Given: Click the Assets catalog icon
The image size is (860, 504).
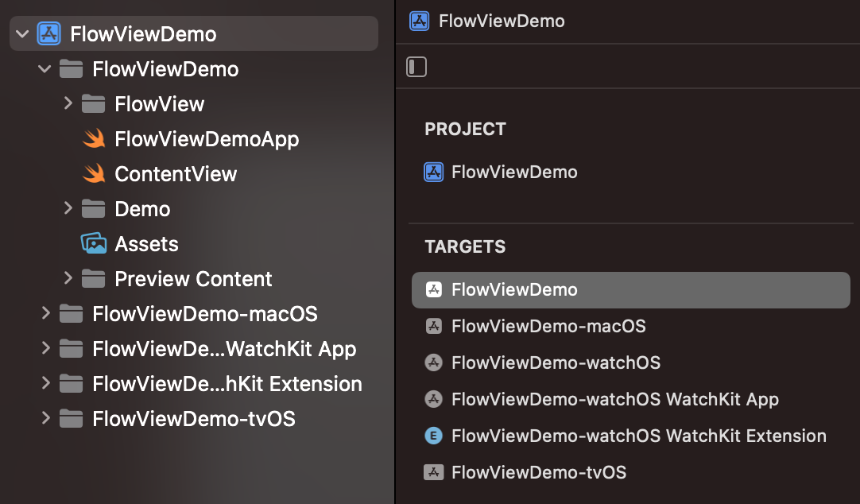Looking at the screenshot, I should tap(94, 244).
